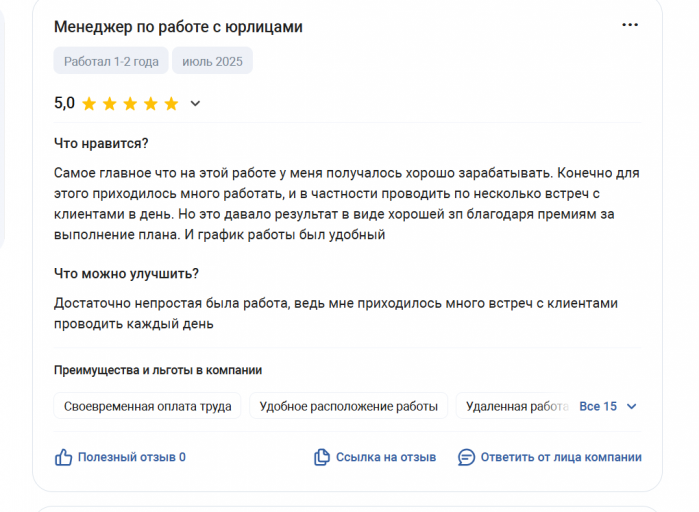Click Ответить от лица компании link
Viewport: 699px width, 512px height.
[x=561, y=457]
